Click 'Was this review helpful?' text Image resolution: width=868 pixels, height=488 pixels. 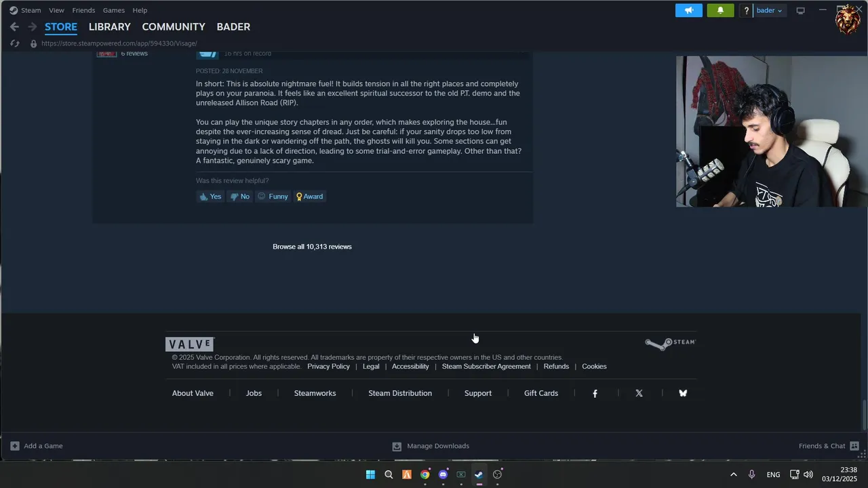click(x=233, y=181)
